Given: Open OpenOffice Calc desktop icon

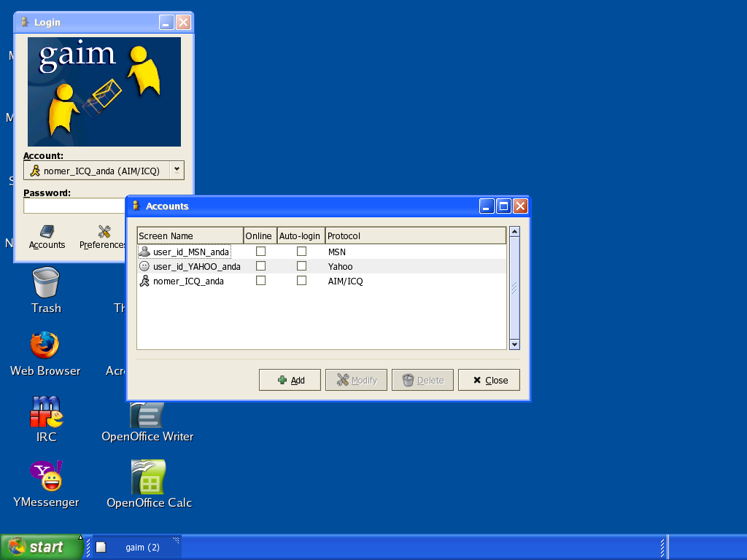Looking at the screenshot, I should click(x=148, y=477).
